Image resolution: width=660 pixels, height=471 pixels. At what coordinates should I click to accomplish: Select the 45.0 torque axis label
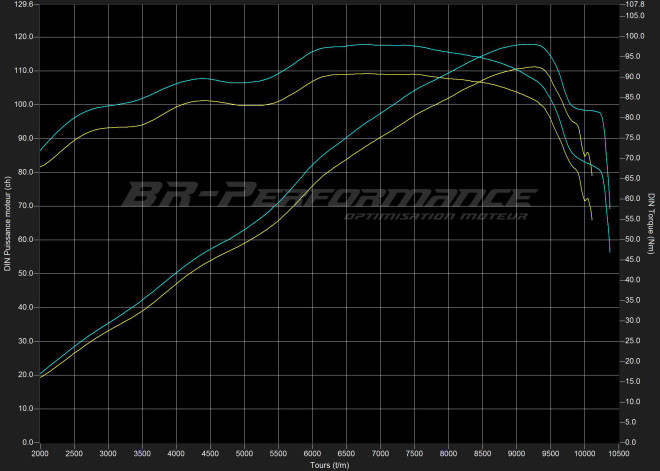pyautogui.click(x=633, y=259)
